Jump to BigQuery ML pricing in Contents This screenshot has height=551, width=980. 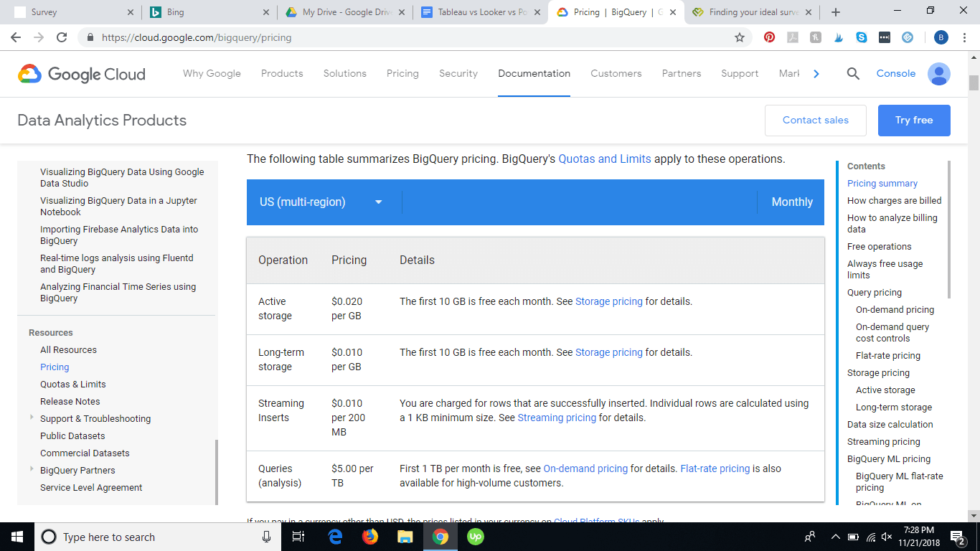pos(889,459)
